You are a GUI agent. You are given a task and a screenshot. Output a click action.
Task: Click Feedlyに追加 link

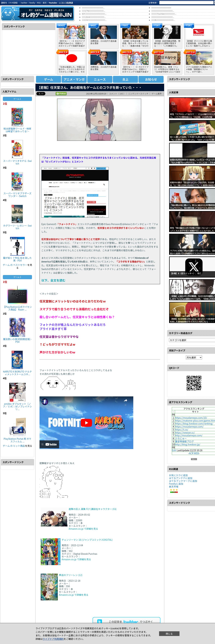coord(176,484)
